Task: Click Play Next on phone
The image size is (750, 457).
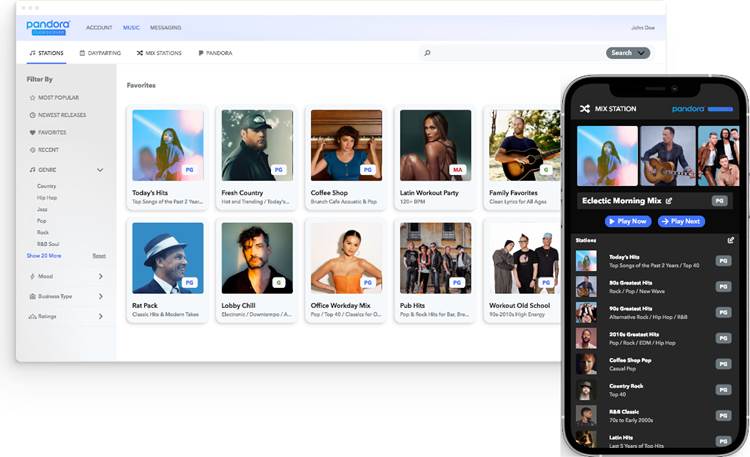Action: (681, 221)
